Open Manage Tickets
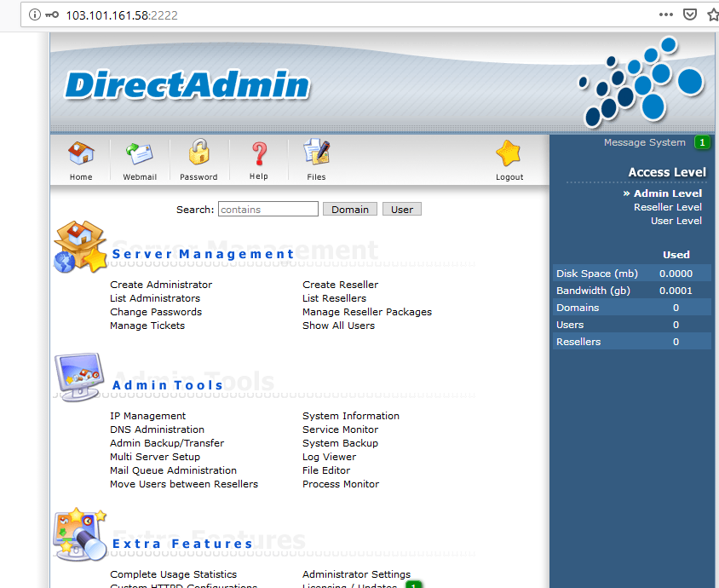Image resolution: width=719 pixels, height=588 pixels. 147,326
